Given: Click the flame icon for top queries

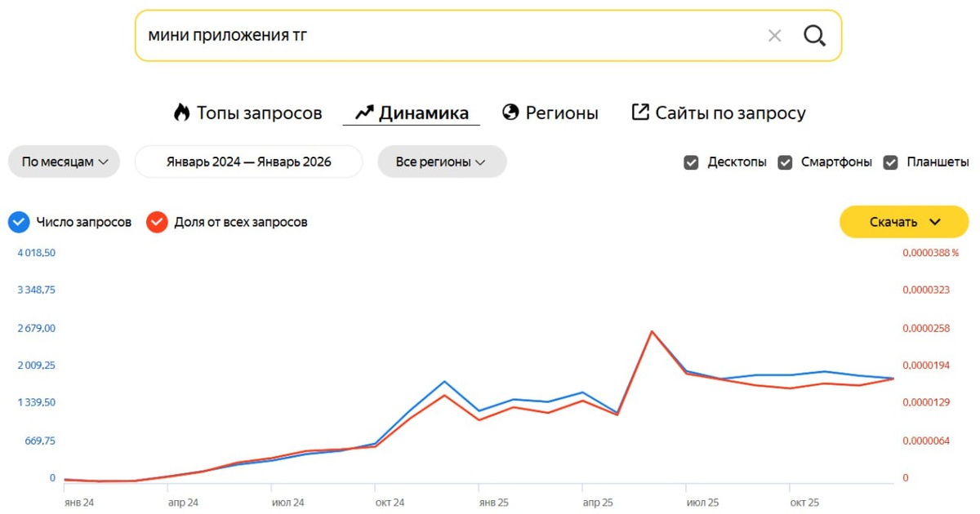Looking at the screenshot, I should [x=181, y=113].
